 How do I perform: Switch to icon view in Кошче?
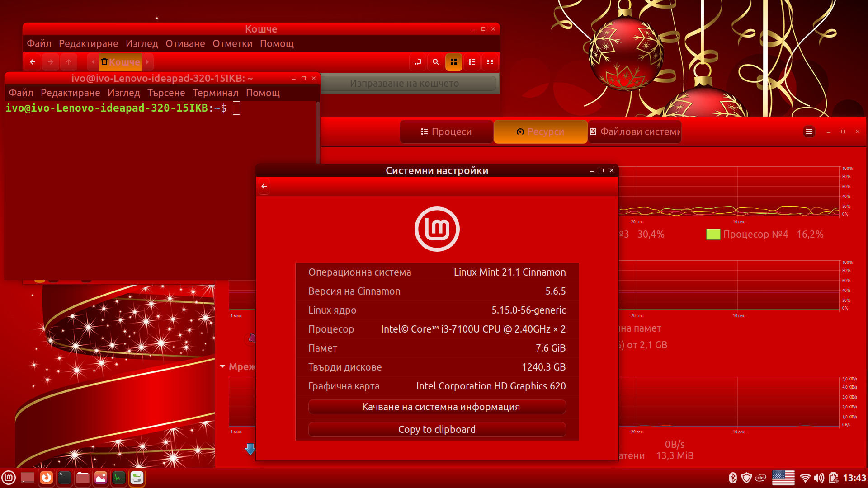point(454,62)
